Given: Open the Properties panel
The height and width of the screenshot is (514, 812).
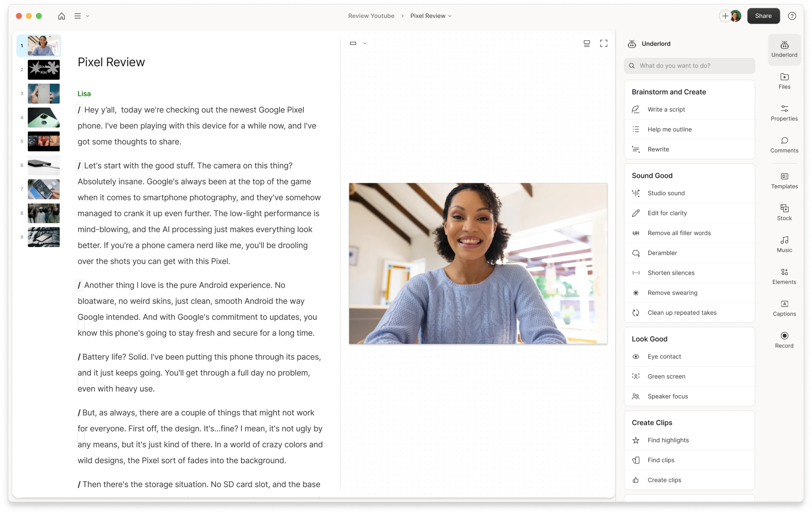Looking at the screenshot, I should click(784, 113).
